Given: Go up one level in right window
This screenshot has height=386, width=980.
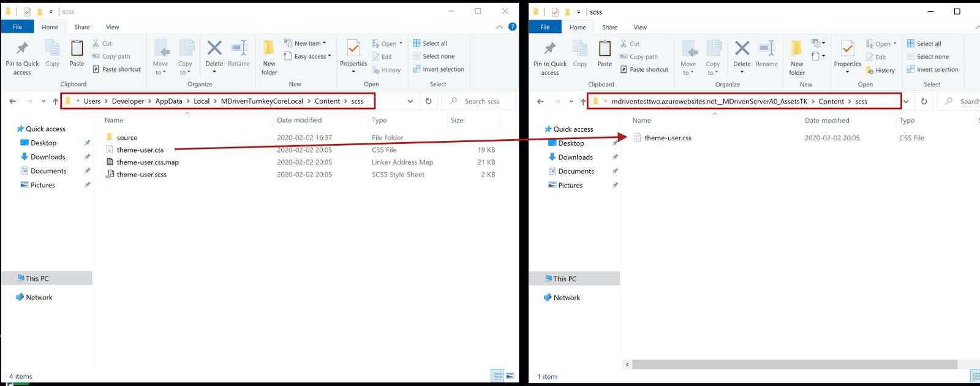Looking at the screenshot, I should 583,102.
